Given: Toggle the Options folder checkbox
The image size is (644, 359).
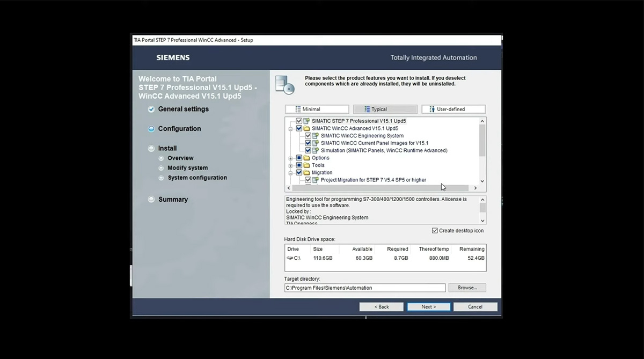Looking at the screenshot, I should click(299, 158).
